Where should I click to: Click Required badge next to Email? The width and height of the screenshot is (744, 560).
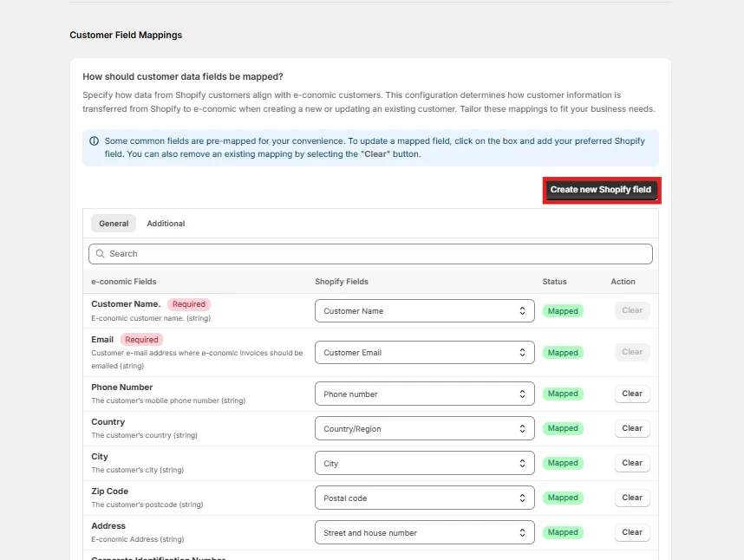pos(141,340)
